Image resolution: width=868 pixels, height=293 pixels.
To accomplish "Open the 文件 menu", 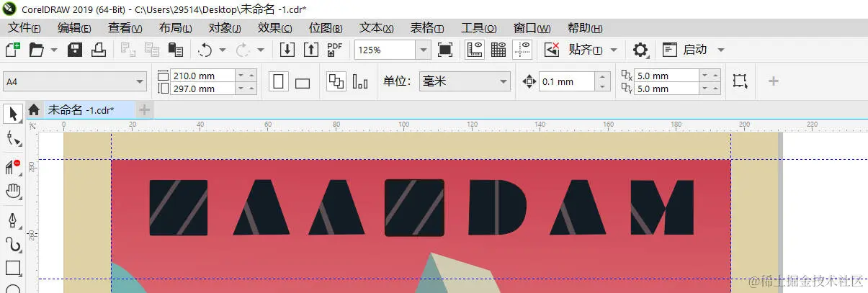I will coord(24,28).
